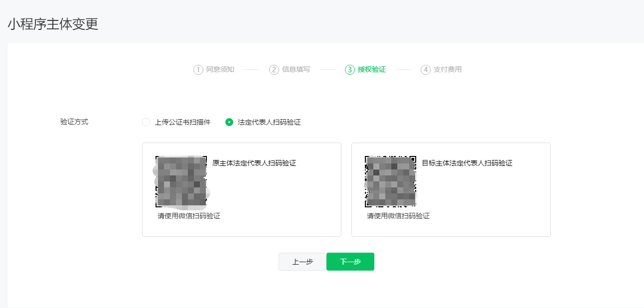Go to step 4 支付费用
The image size is (644, 308).
tap(441, 70)
